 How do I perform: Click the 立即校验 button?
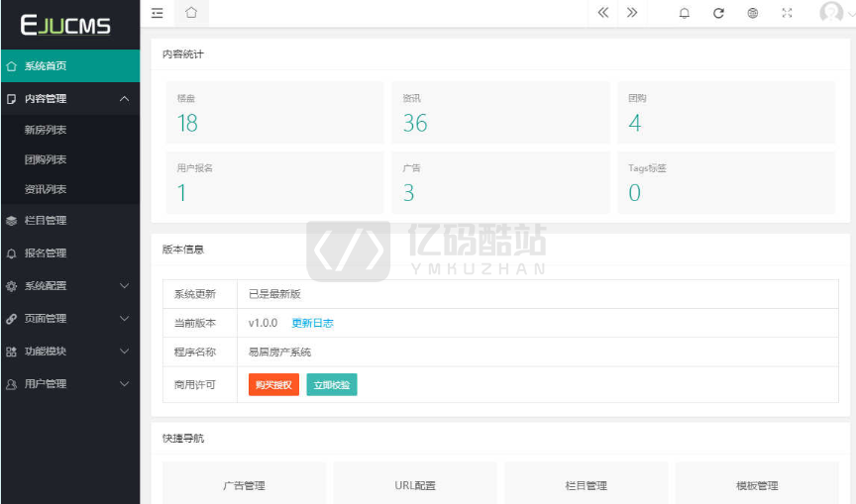pos(332,384)
